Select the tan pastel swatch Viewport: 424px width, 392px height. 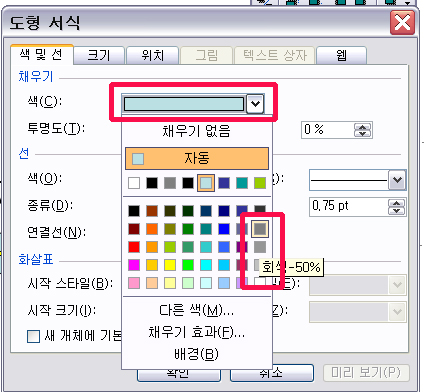click(x=152, y=283)
